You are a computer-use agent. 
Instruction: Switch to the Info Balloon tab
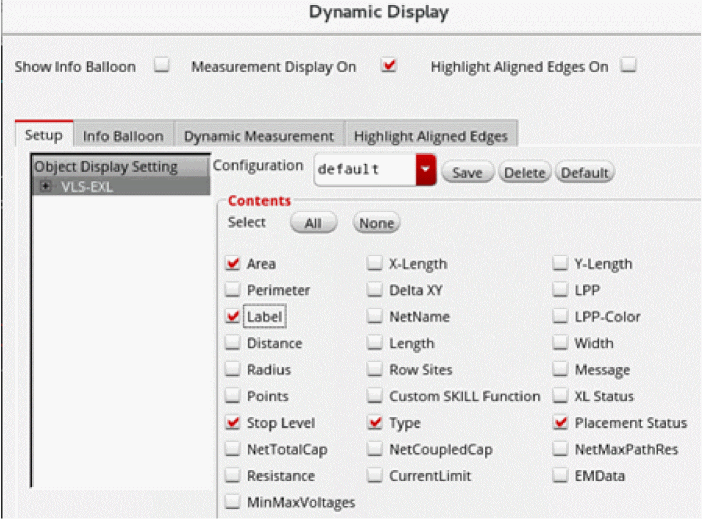[123, 136]
